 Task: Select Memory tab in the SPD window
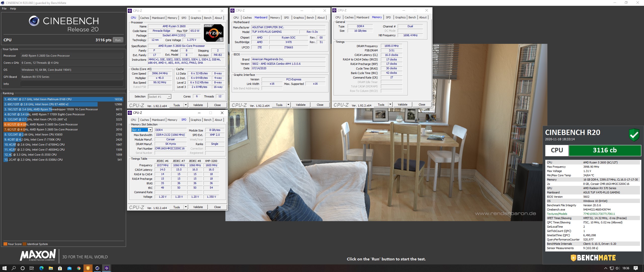click(x=172, y=120)
